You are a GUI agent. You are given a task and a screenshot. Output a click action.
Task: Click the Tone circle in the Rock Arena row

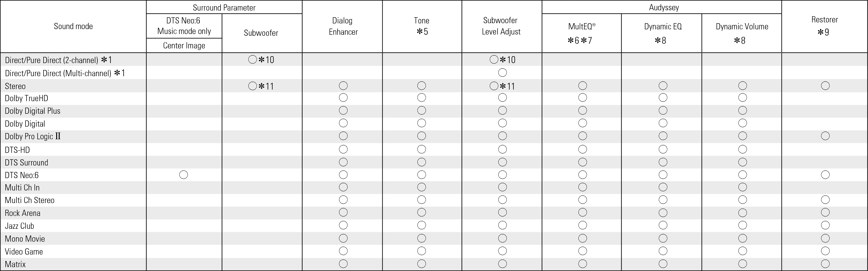[422, 213]
